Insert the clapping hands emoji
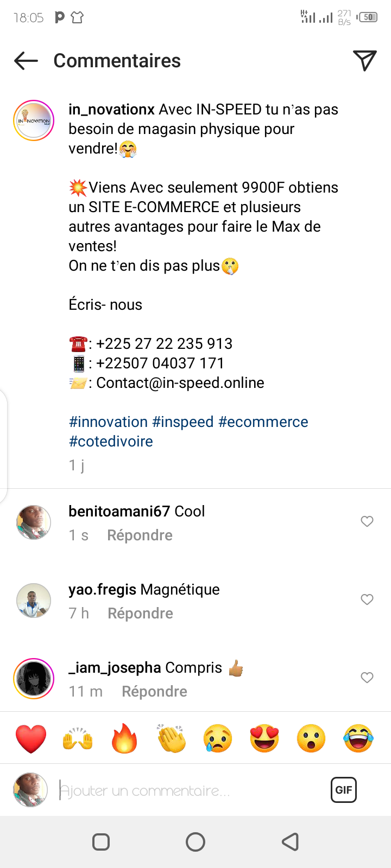 point(171,738)
